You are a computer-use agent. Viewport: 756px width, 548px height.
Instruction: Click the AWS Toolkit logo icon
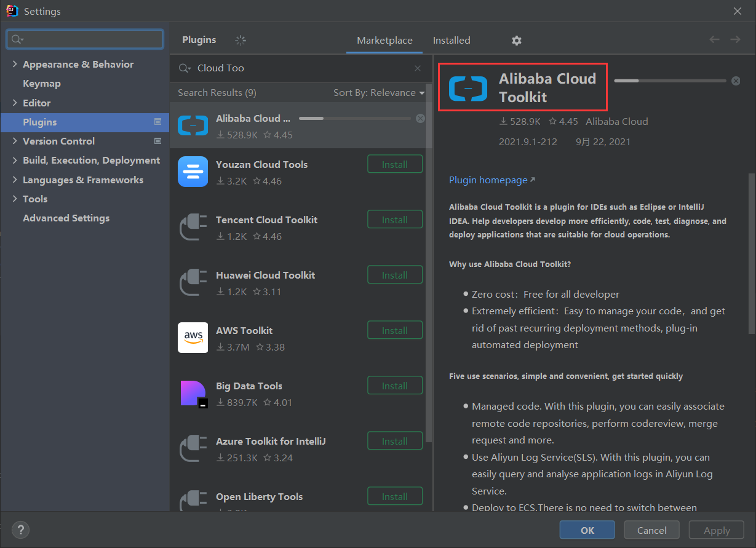coord(193,338)
